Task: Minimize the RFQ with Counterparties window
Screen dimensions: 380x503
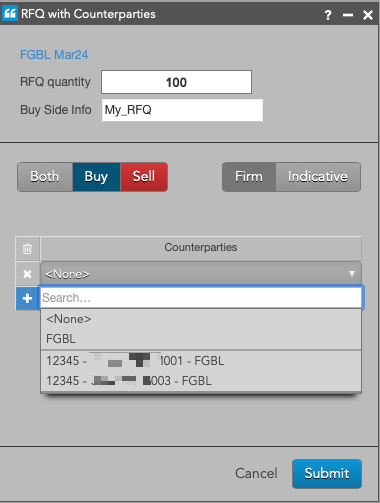Action: click(x=348, y=15)
